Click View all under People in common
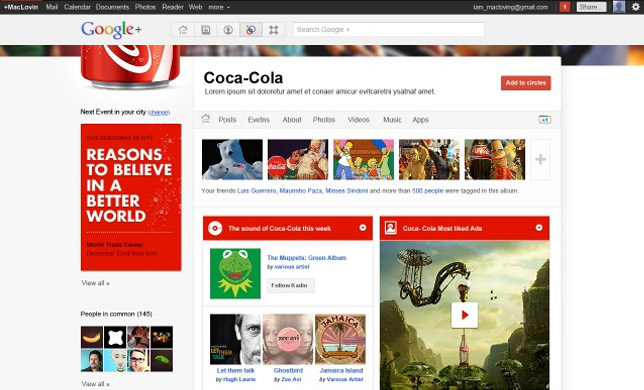 click(x=95, y=384)
